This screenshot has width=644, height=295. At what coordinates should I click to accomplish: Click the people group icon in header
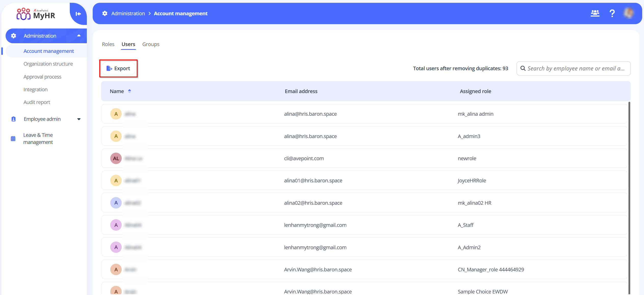click(x=595, y=13)
